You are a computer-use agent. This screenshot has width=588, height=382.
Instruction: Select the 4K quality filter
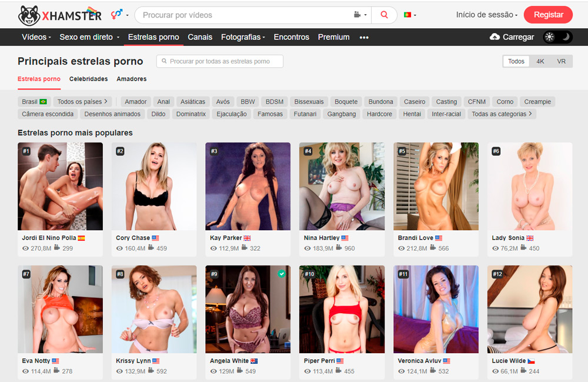tap(540, 61)
